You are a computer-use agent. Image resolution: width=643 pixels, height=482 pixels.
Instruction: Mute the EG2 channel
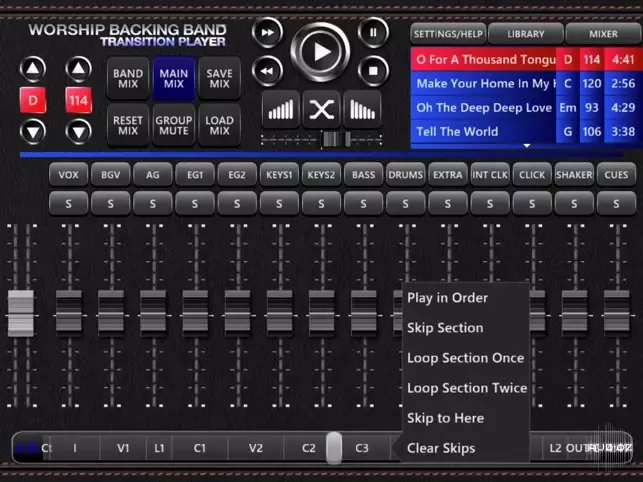coord(237,175)
